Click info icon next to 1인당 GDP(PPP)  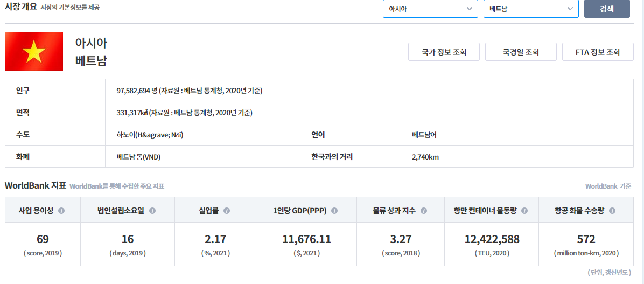pos(334,210)
